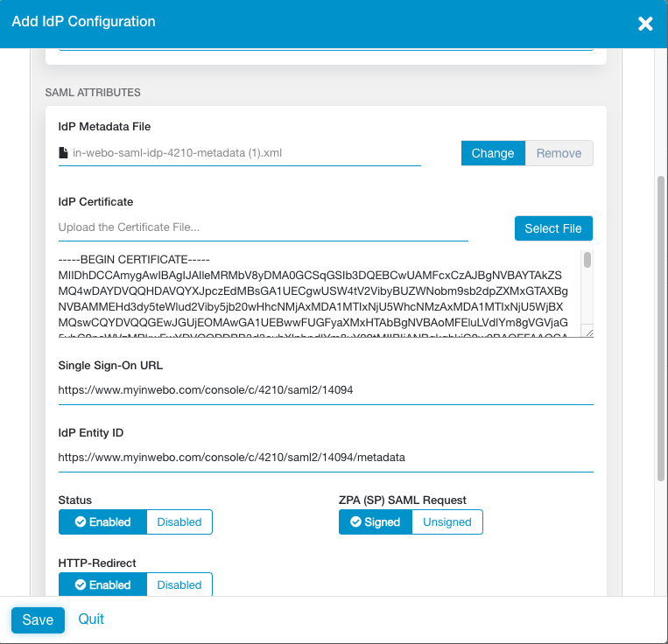Set Status to Enabled

point(102,522)
